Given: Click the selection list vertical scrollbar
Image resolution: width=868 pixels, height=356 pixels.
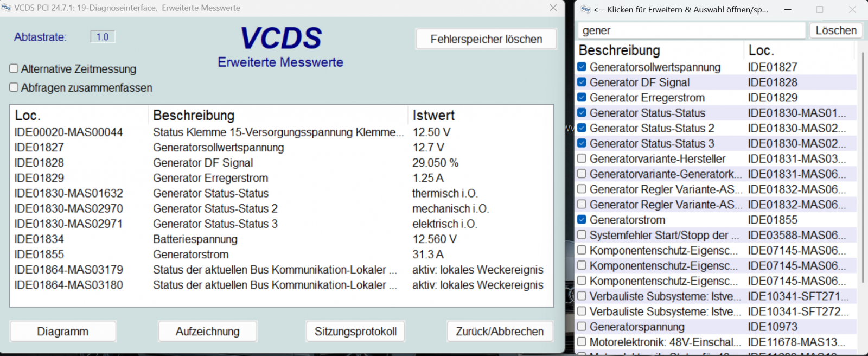Looking at the screenshot, I should (x=862, y=168).
